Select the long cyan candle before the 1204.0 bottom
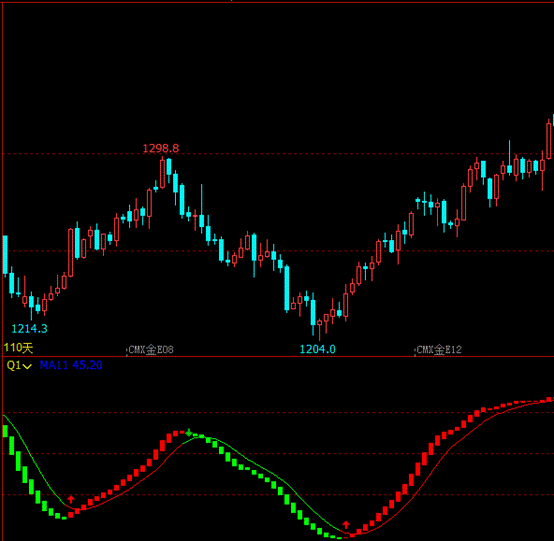This screenshot has height=541, width=554. [x=287, y=289]
